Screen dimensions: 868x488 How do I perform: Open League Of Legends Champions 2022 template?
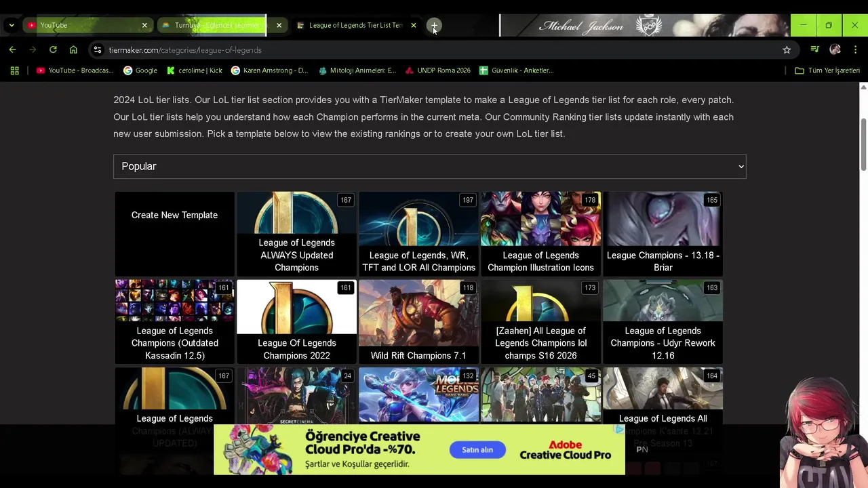click(296, 322)
